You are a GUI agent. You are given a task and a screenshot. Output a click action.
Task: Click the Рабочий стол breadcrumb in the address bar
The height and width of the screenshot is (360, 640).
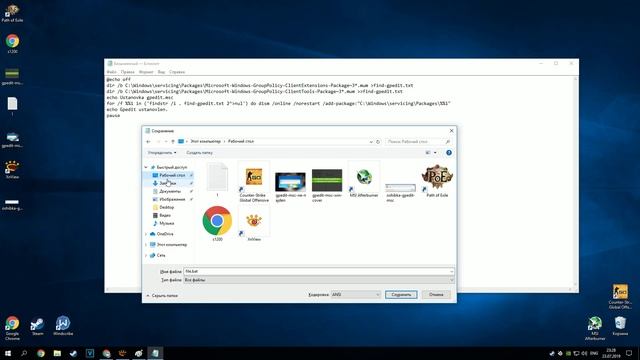pos(241,142)
